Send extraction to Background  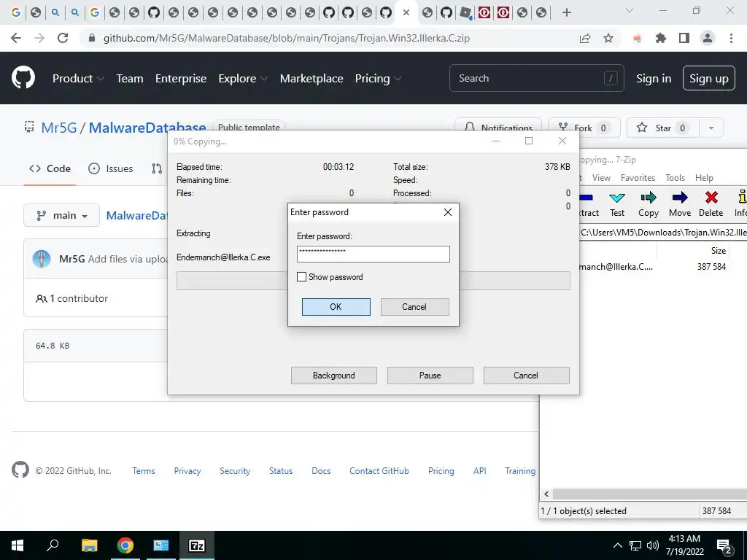pos(334,376)
